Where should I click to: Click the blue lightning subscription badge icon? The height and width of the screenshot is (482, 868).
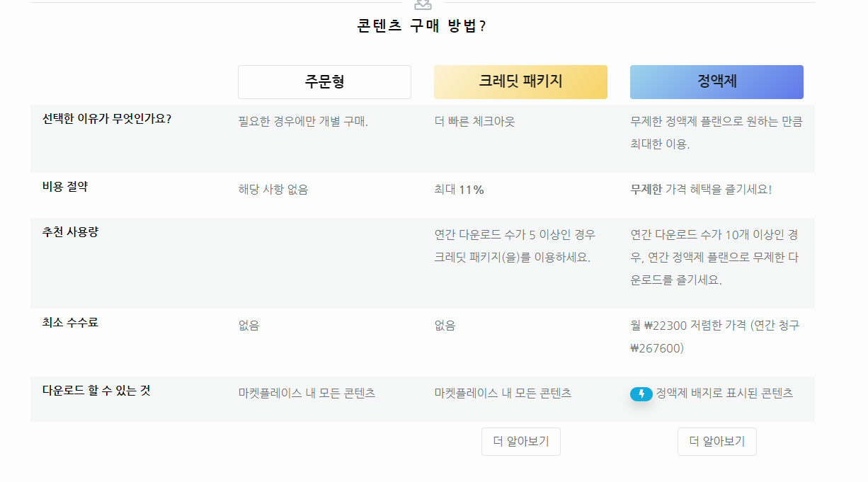click(641, 394)
